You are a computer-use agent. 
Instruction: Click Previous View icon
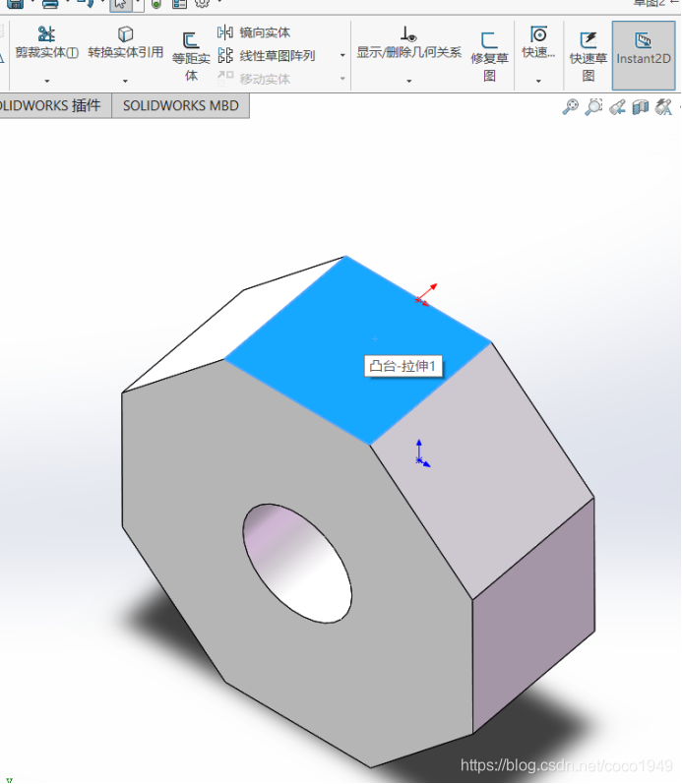point(617,106)
